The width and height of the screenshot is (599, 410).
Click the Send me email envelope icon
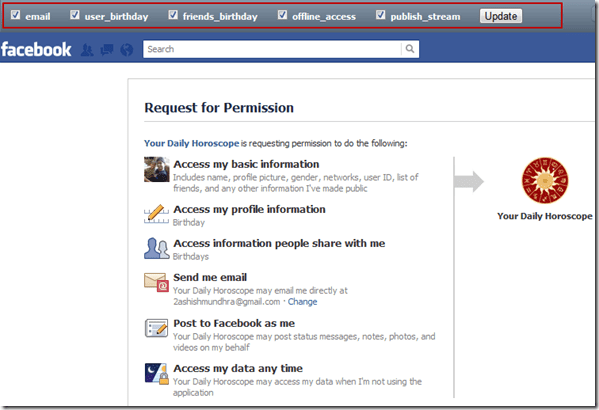click(x=156, y=282)
